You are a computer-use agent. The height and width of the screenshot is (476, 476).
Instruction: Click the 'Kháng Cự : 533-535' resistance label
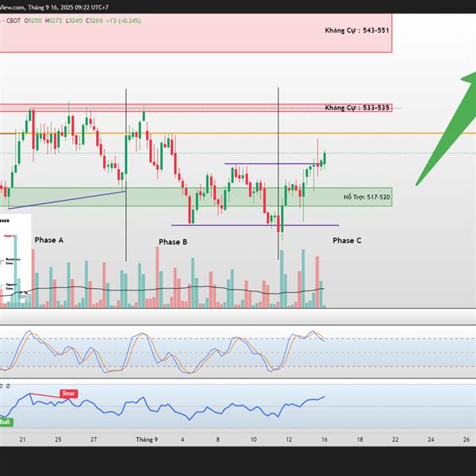(x=357, y=108)
